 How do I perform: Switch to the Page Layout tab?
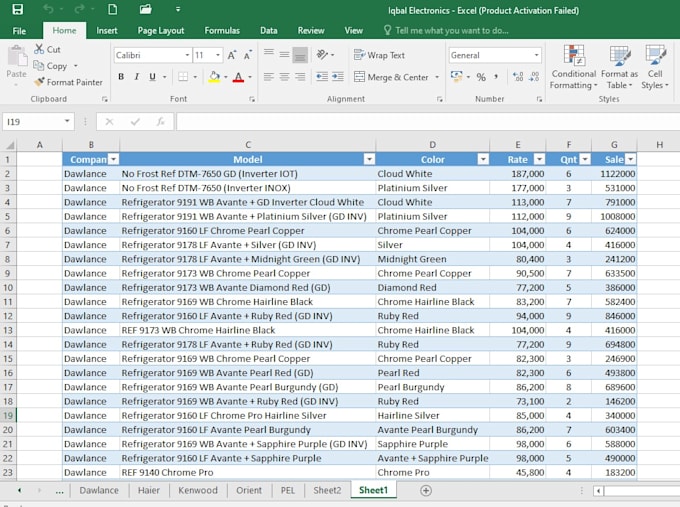[x=161, y=30]
